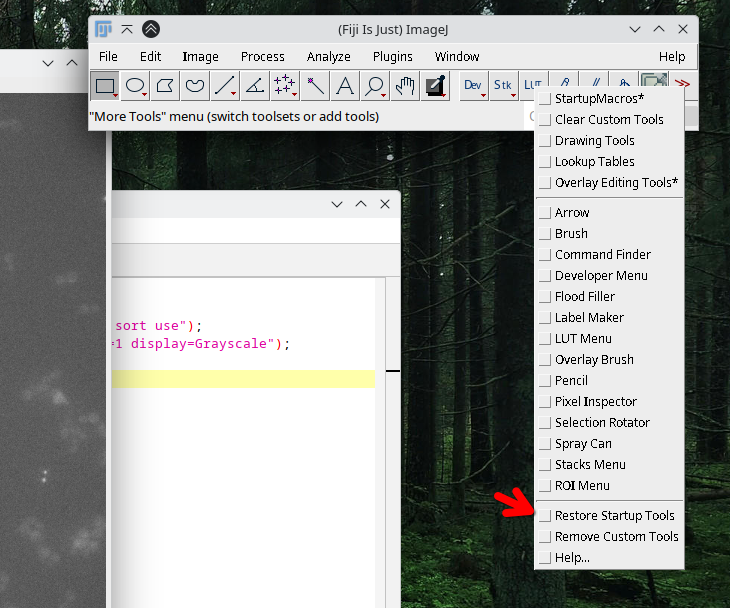Choose the Polygon selection tool
Screen dimensions: 730x608
point(165,86)
